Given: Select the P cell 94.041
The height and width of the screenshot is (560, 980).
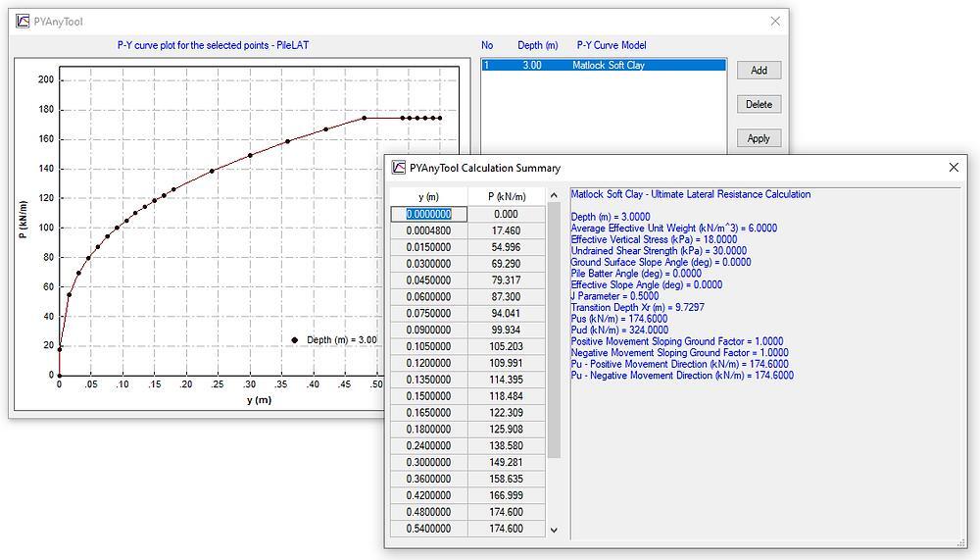Looking at the screenshot, I should [507, 314].
